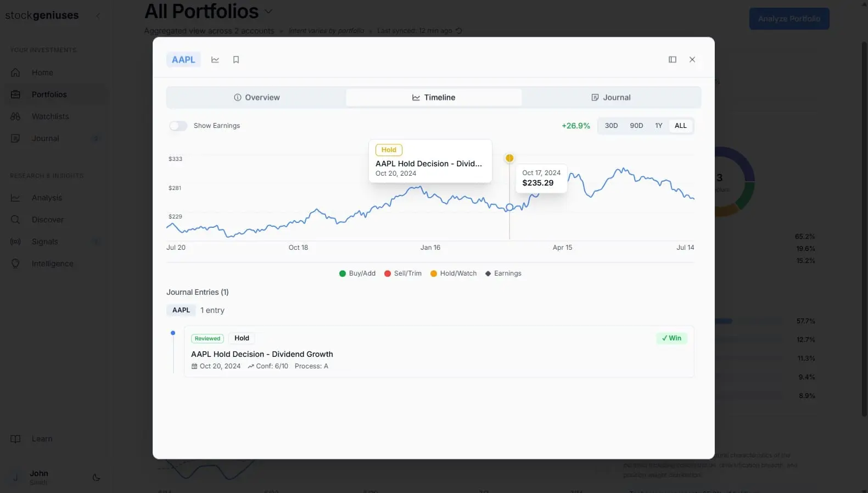Screen dimensions: 868x493
Task: Open Watchlists in the sidebar
Action: click(55, 116)
